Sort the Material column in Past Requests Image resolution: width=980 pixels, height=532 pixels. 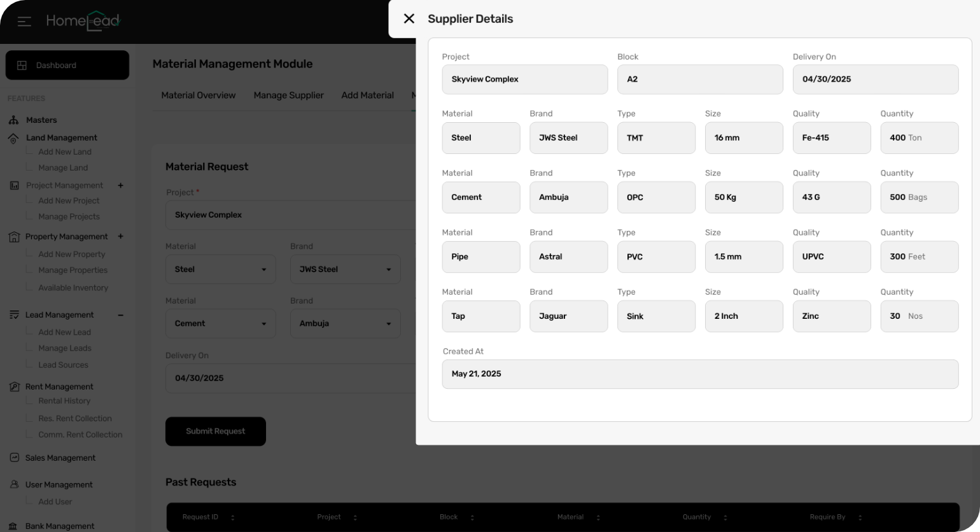(598, 517)
